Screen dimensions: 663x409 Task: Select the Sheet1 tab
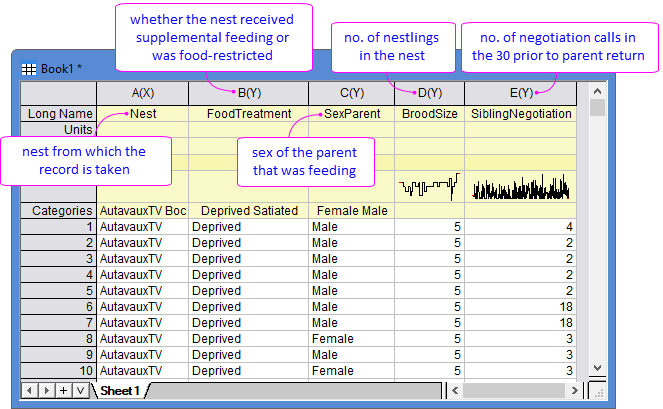[120, 391]
